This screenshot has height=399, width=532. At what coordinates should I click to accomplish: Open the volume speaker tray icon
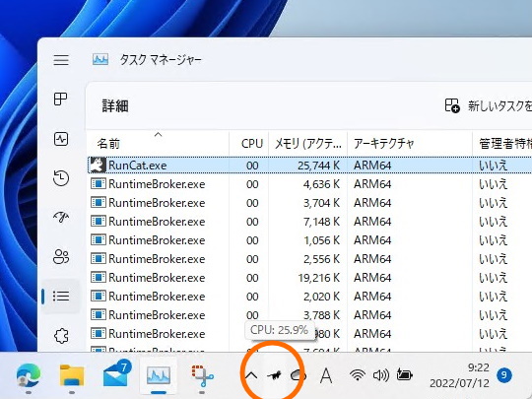click(x=380, y=375)
